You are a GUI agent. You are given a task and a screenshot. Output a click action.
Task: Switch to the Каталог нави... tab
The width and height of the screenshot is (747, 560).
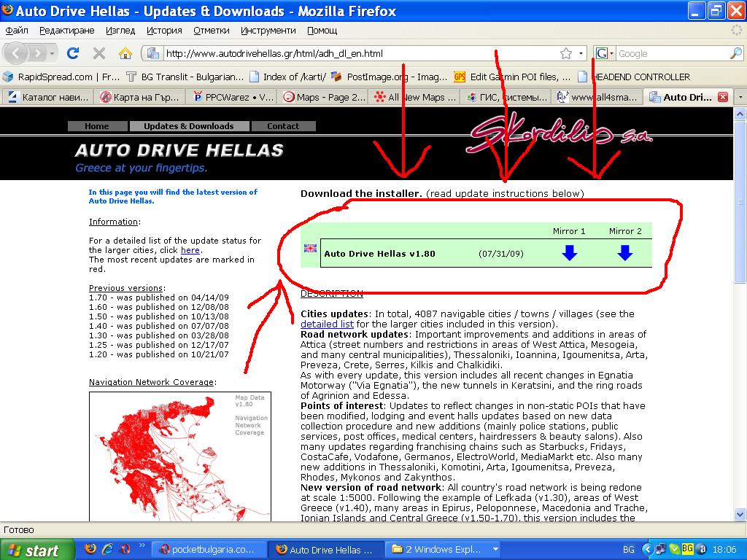(48, 97)
